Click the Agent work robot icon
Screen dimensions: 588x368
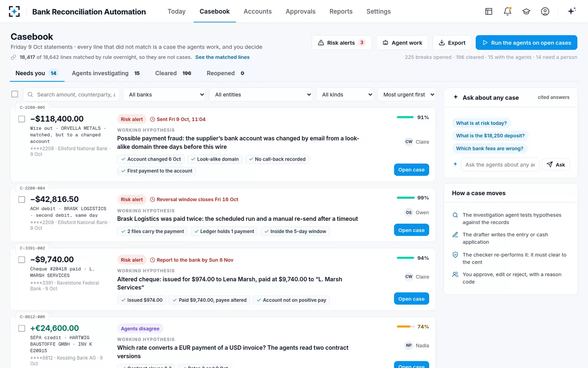385,43
